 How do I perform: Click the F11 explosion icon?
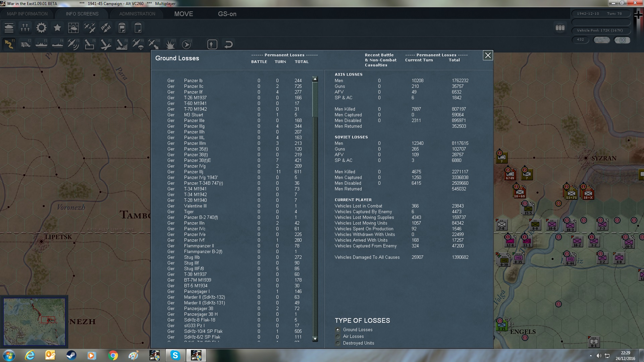click(170, 44)
